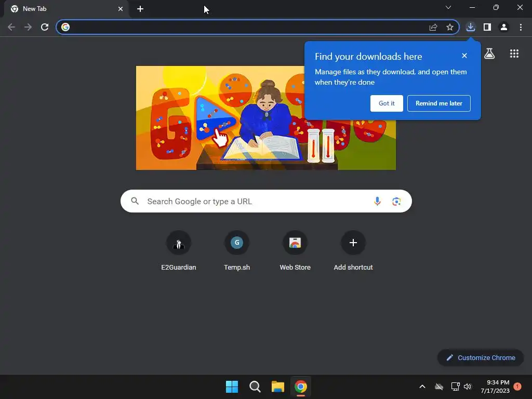The width and height of the screenshot is (532, 399).
Task: Go back to the previous page
Action: click(11, 27)
